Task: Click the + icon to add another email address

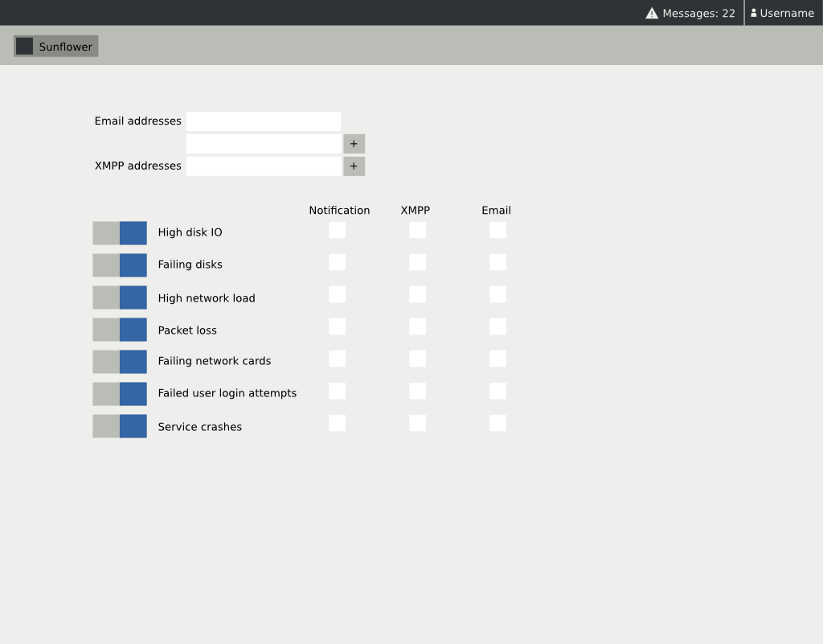Action: [x=354, y=143]
